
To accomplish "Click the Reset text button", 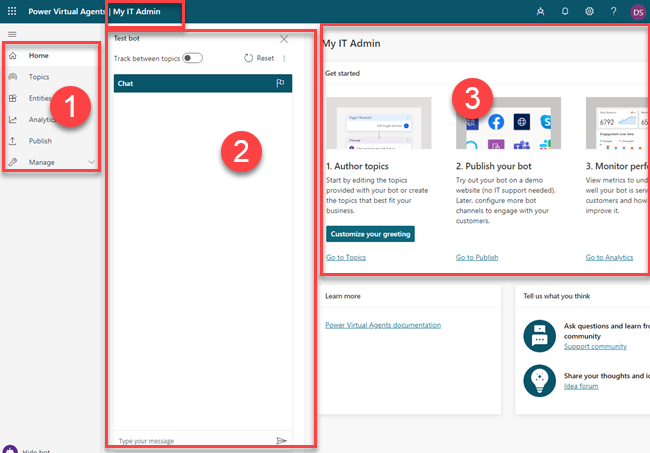I will coord(265,58).
